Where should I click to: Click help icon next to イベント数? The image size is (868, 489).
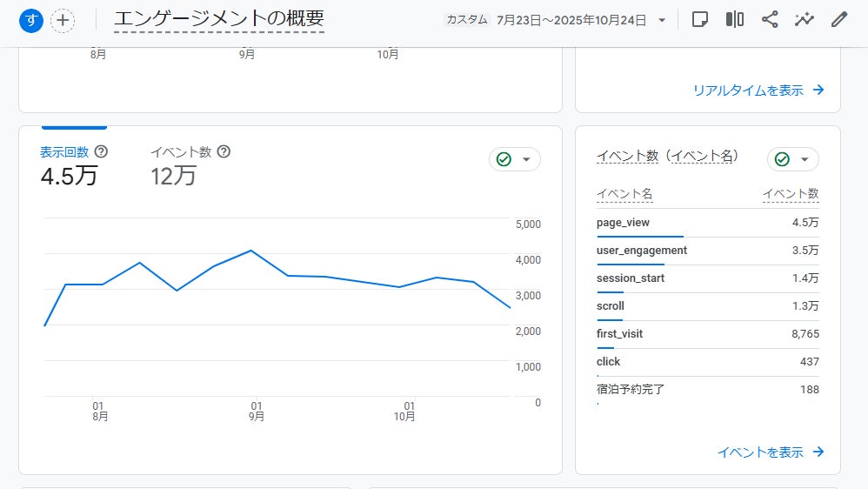click(224, 151)
